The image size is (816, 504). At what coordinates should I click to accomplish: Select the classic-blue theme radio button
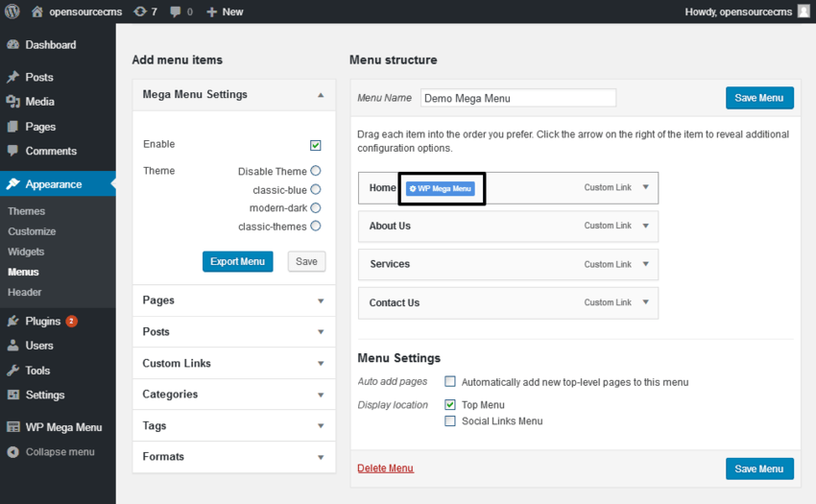click(316, 189)
